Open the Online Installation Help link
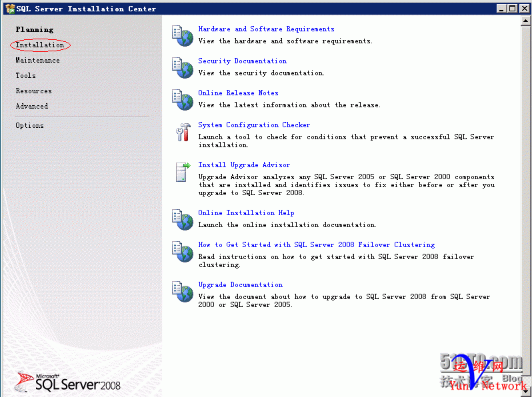Viewport: 532px width, 397px height. [x=246, y=212]
